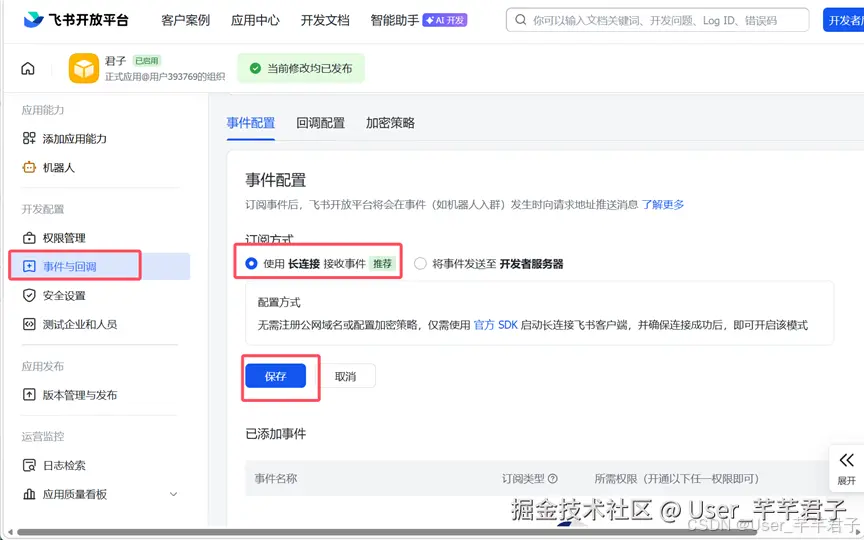Open 智能助手 in top navigation
This screenshot has height=540, width=864.
point(395,20)
